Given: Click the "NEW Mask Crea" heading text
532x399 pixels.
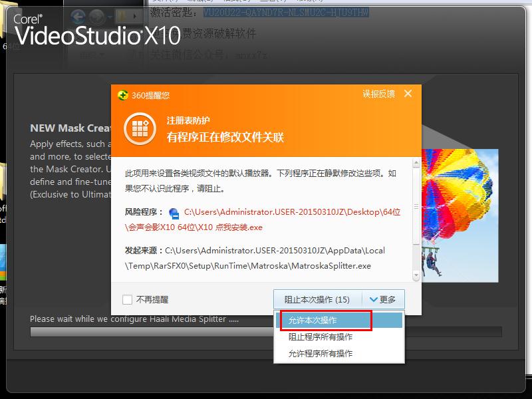Looking at the screenshot, I should coord(70,128).
